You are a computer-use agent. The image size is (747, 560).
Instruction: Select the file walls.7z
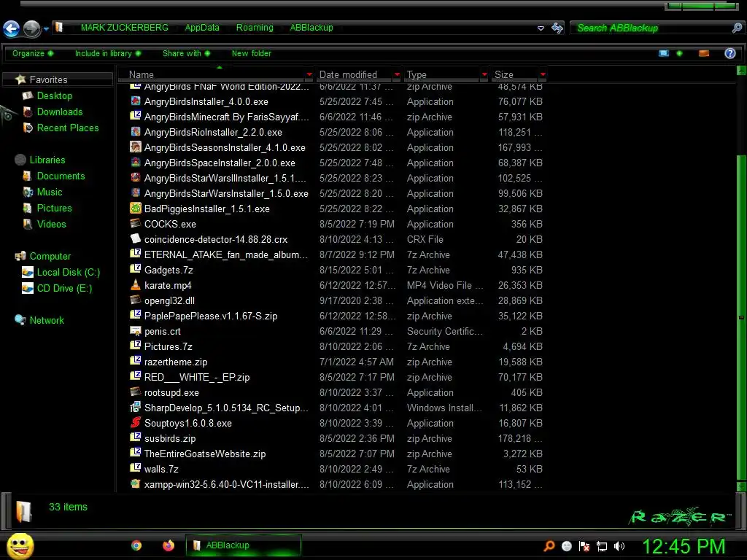coord(161,469)
